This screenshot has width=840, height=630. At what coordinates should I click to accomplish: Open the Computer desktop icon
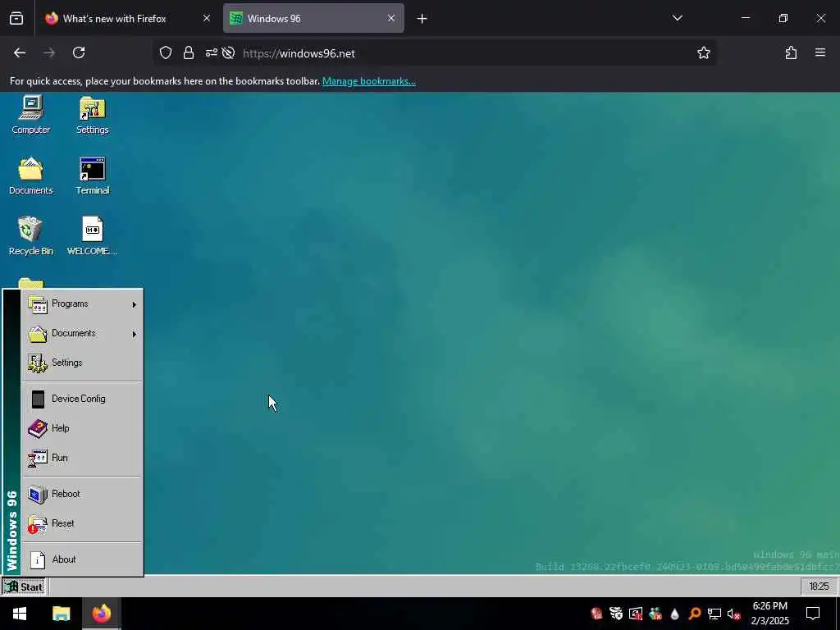(30, 115)
